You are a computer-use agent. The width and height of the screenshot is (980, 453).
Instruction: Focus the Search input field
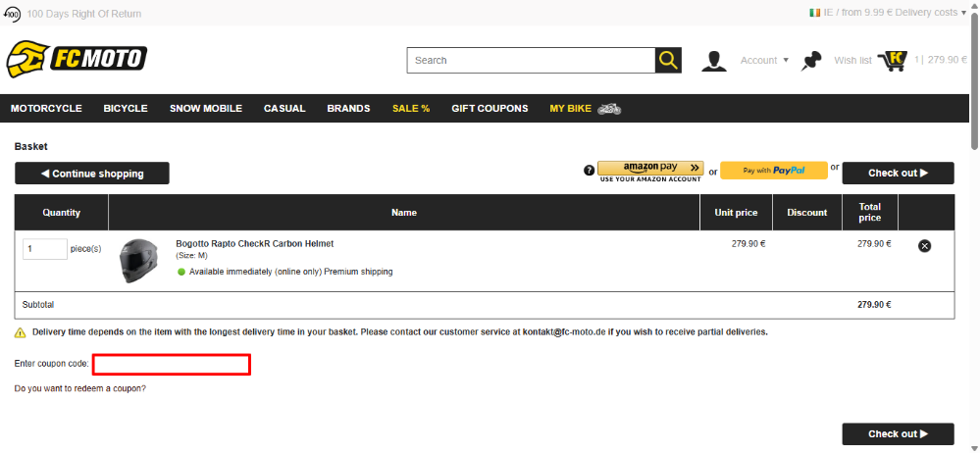tap(531, 61)
